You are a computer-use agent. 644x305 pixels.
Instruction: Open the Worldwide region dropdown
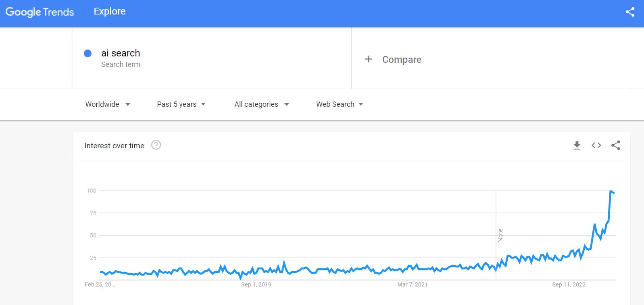[107, 104]
